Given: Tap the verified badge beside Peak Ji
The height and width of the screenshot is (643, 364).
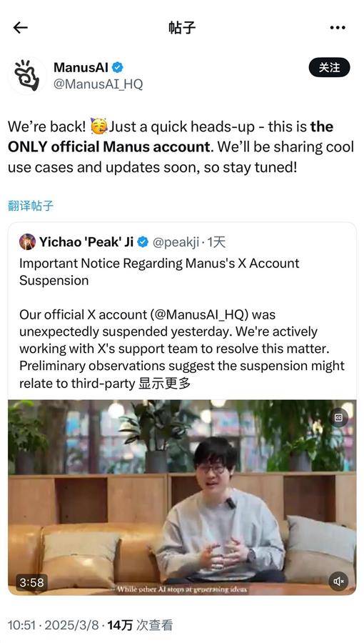Looking at the screenshot, I should point(143,242).
